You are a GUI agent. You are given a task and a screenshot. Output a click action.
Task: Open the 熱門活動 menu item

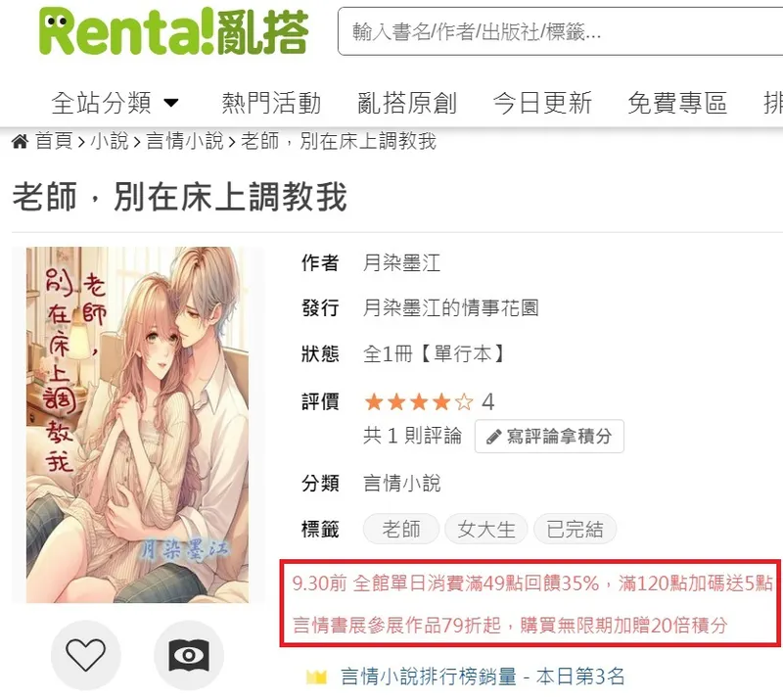coord(271,103)
